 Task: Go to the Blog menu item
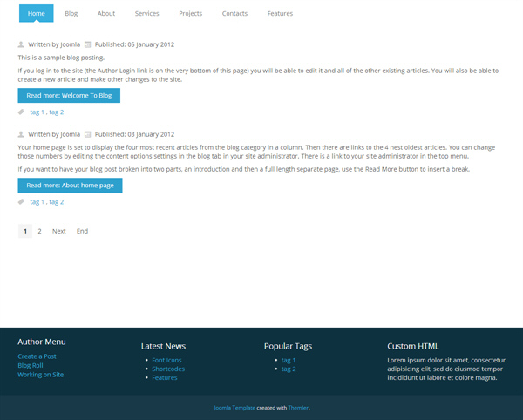tap(71, 14)
